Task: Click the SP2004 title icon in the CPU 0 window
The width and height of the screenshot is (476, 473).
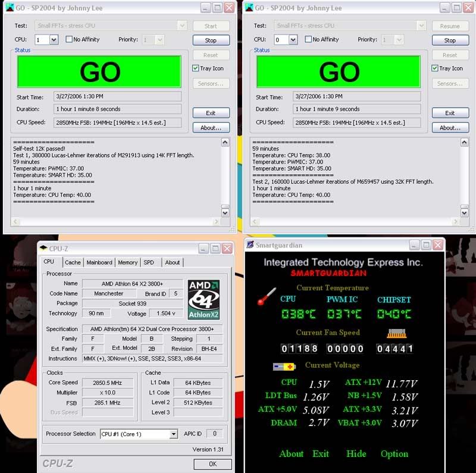Action: [249, 8]
